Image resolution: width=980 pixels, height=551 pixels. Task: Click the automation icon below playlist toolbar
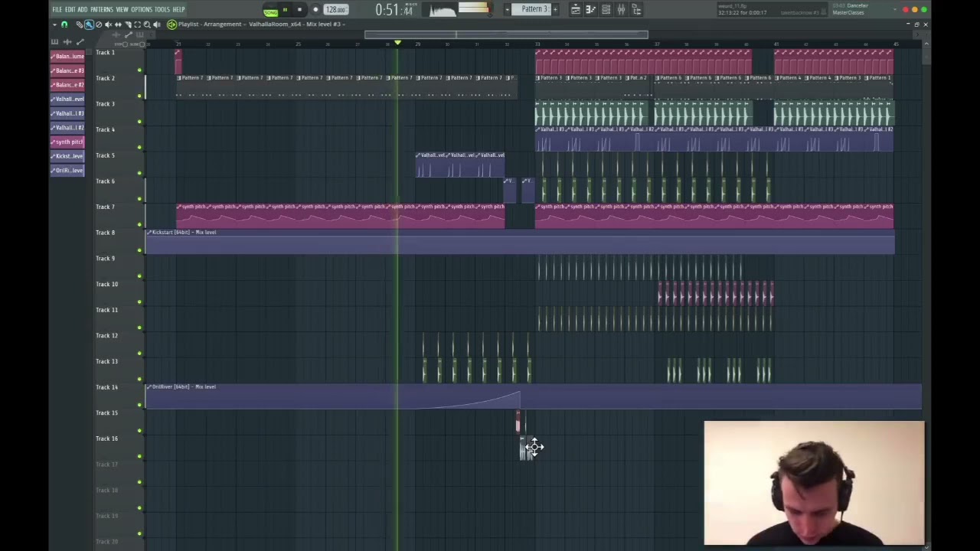click(80, 42)
